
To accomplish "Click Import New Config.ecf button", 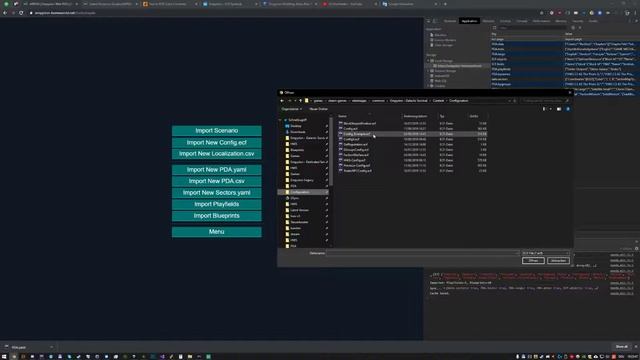I will coord(216,142).
